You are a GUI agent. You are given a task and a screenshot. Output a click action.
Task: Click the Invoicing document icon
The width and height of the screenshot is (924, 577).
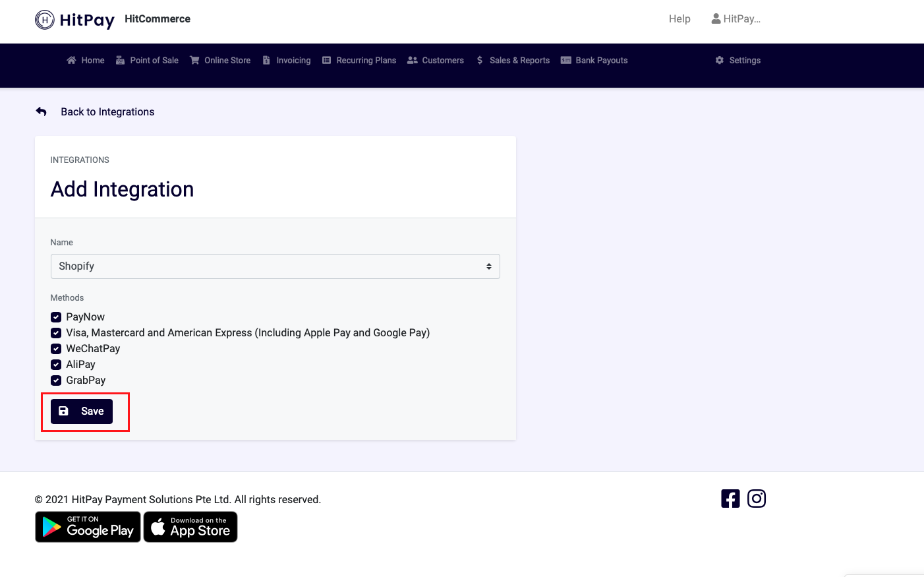coord(266,60)
